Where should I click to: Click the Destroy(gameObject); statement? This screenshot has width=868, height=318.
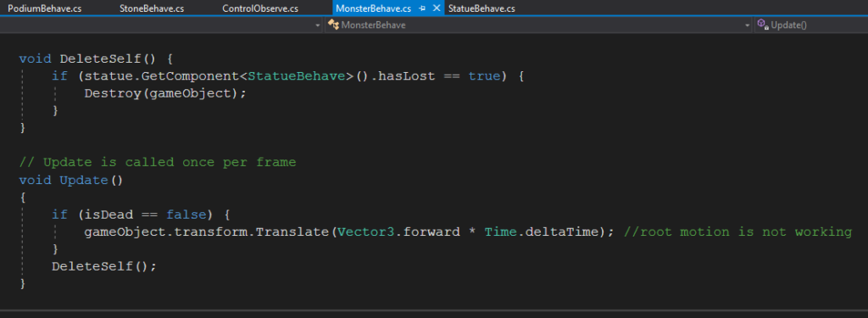[165, 93]
